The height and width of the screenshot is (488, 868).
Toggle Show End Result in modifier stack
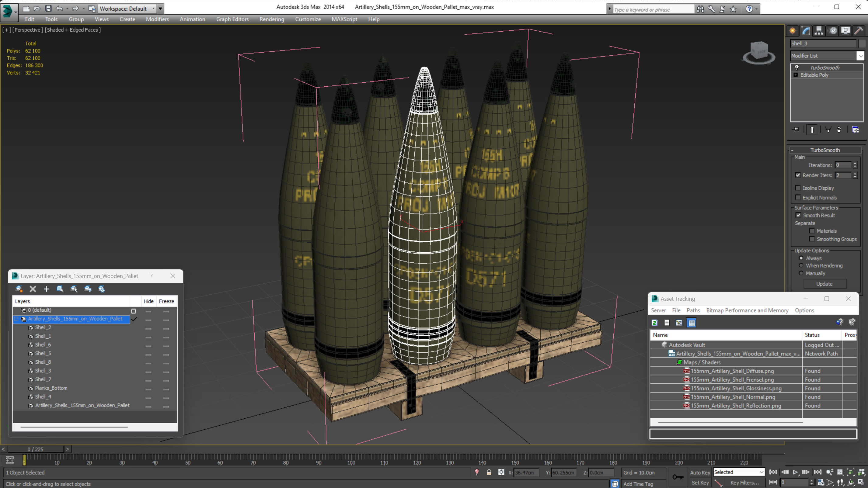point(812,130)
